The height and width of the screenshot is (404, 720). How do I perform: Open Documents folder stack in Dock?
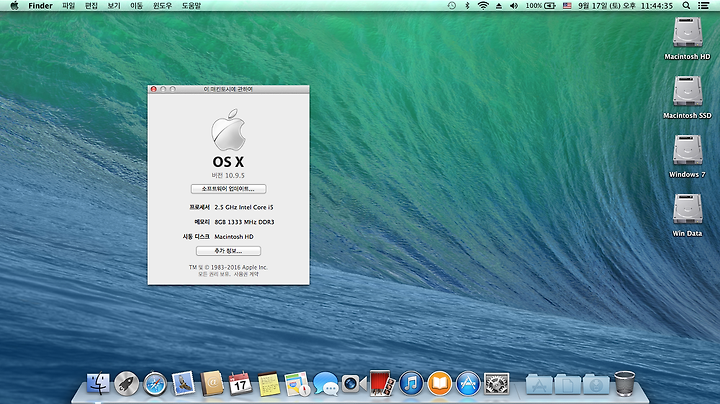[x=568, y=384]
